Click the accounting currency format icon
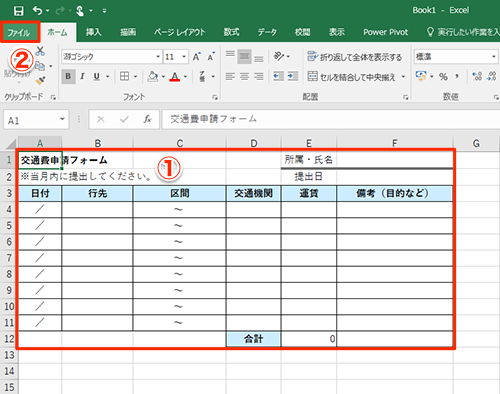The image size is (500, 394). point(421,76)
